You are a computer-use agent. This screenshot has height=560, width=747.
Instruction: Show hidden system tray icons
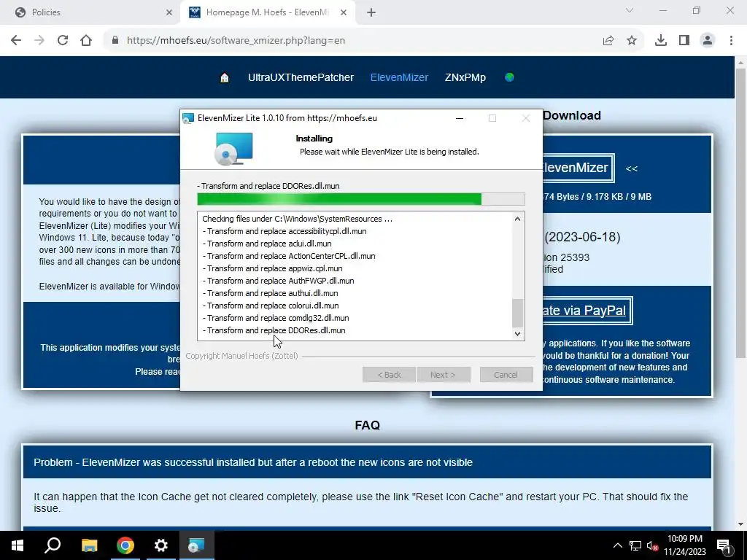click(617, 545)
